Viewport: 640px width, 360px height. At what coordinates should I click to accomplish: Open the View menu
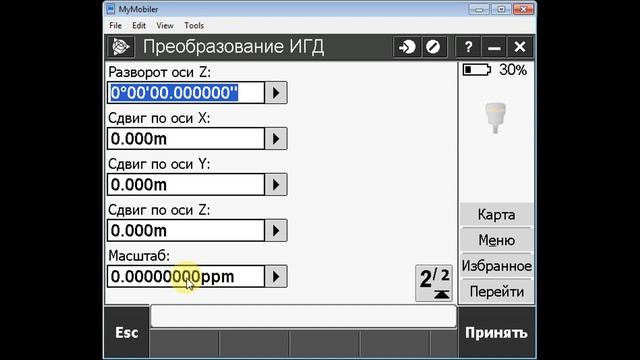click(165, 26)
